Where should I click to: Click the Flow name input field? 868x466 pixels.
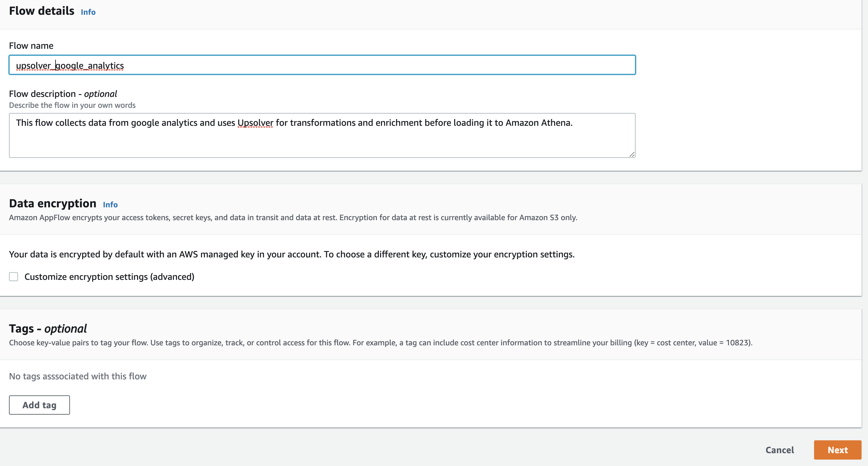pyautogui.click(x=322, y=65)
